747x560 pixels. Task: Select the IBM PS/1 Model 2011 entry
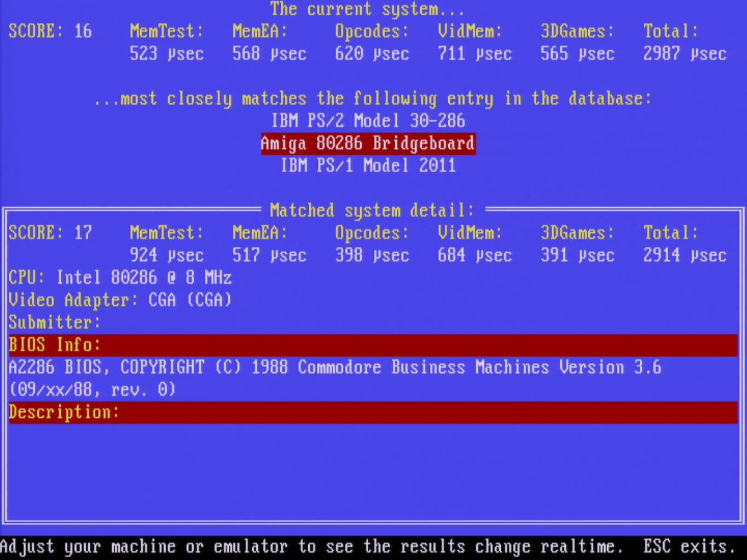368,166
